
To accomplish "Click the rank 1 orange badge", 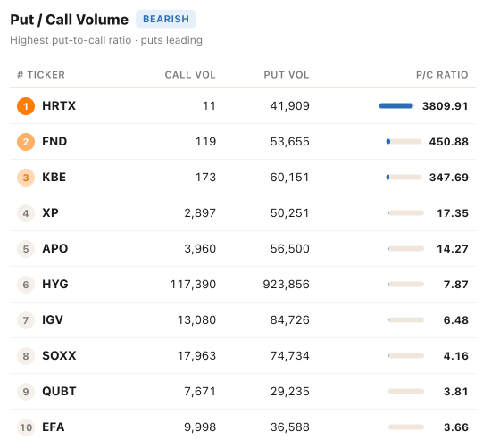I will [x=26, y=106].
